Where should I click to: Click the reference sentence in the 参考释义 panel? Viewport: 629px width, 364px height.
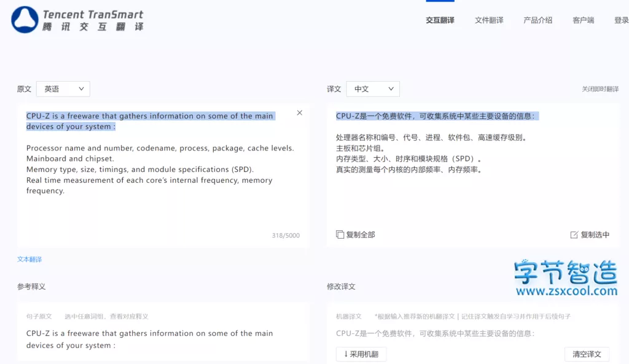pos(150,339)
